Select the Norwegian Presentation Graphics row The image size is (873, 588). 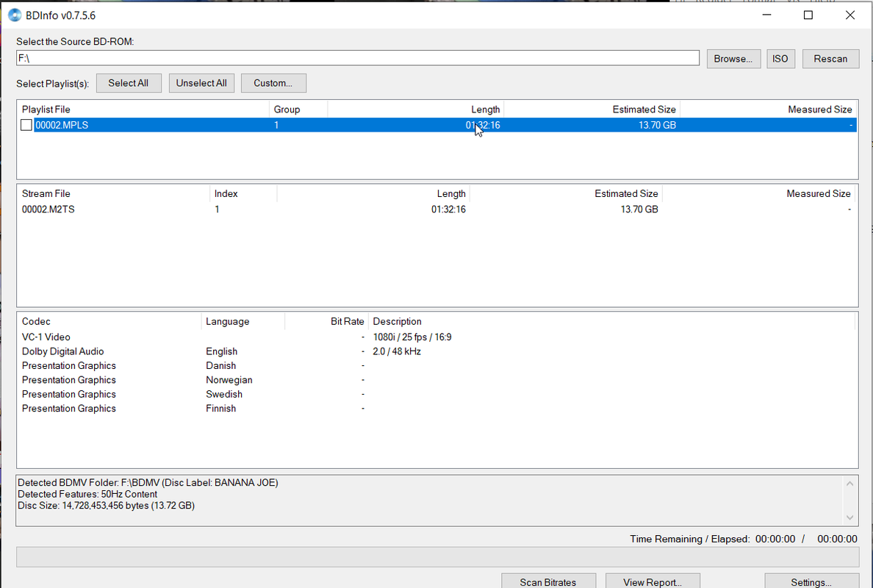click(436, 380)
